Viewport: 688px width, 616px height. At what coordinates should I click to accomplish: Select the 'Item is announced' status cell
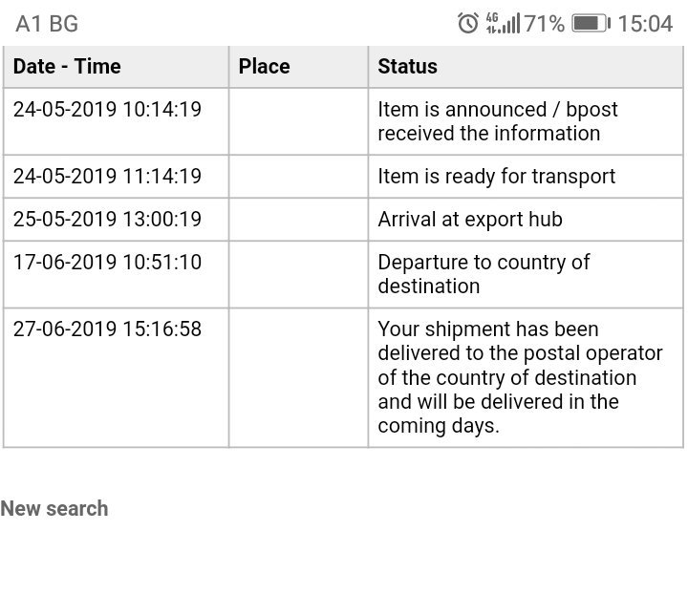click(x=498, y=121)
